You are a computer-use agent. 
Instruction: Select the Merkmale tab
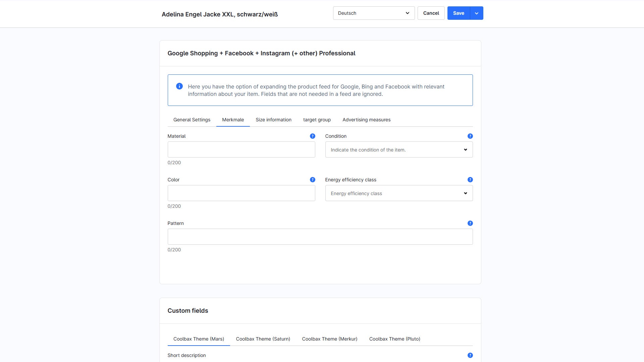pos(233,120)
